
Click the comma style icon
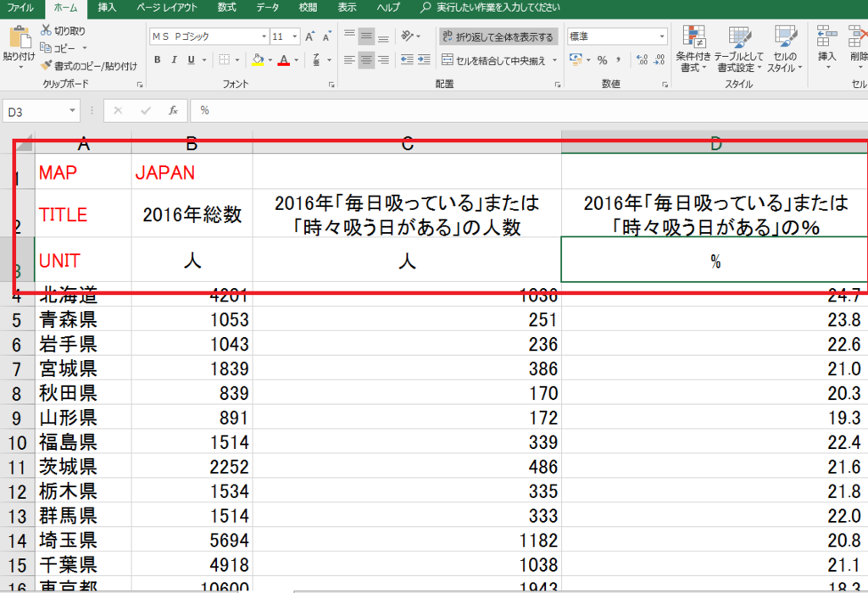click(618, 60)
